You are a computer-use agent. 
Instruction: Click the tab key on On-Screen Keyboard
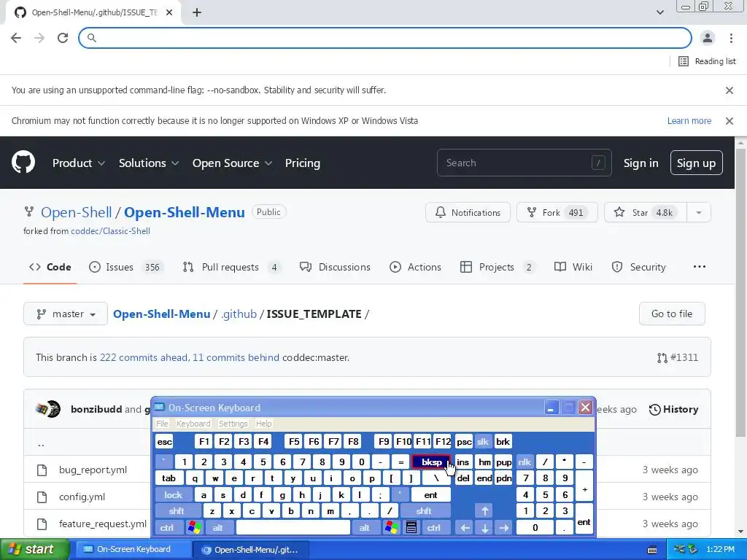tap(169, 478)
